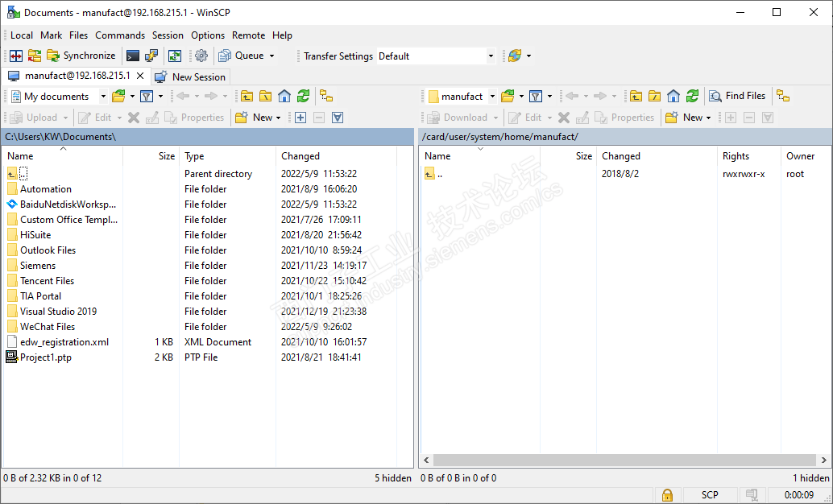The width and height of the screenshot is (833, 504).
Task: Toggle the Queue button
Action: [x=242, y=56]
